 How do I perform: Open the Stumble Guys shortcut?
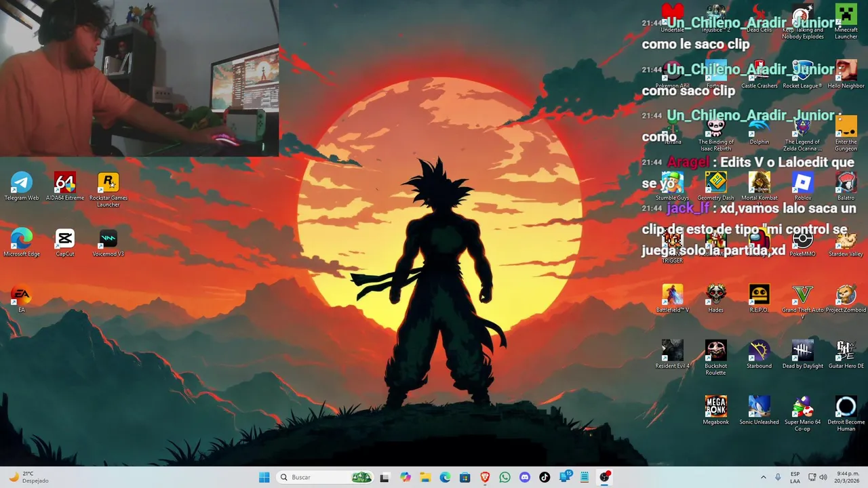coord(672,186)
